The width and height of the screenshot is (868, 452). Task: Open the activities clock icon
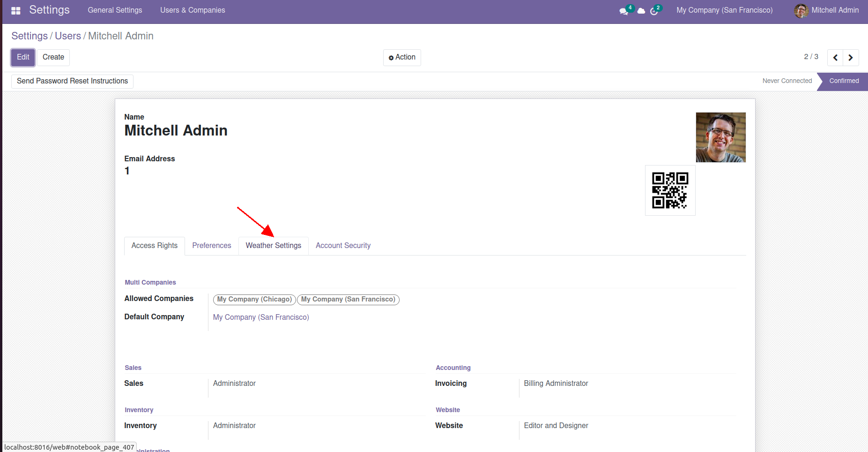click(654, 11)
